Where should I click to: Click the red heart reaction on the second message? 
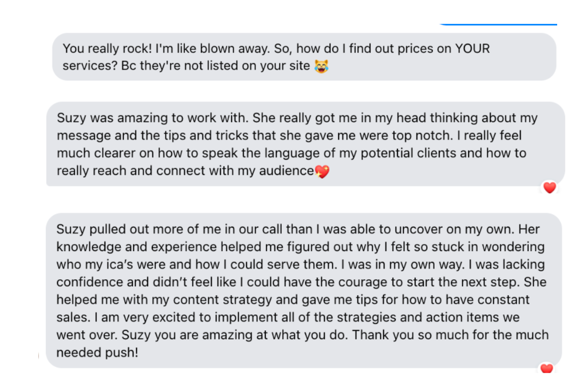pyautogui.click(x=549, y=187)
